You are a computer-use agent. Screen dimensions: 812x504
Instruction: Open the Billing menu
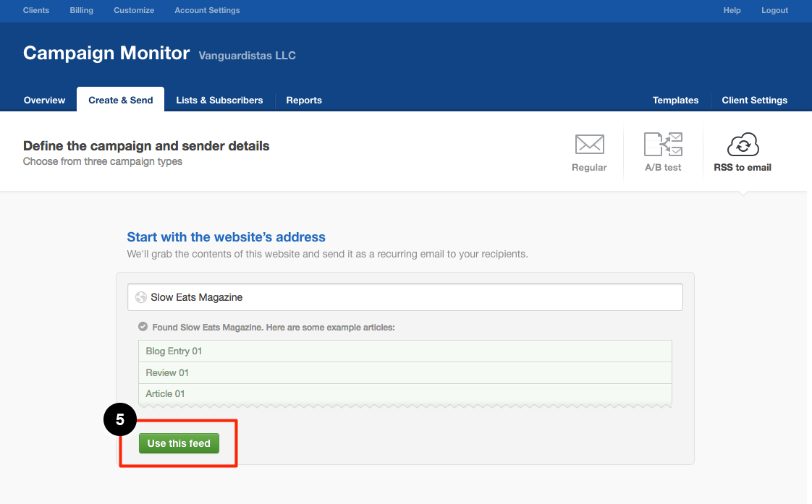(x=81, y=10)
